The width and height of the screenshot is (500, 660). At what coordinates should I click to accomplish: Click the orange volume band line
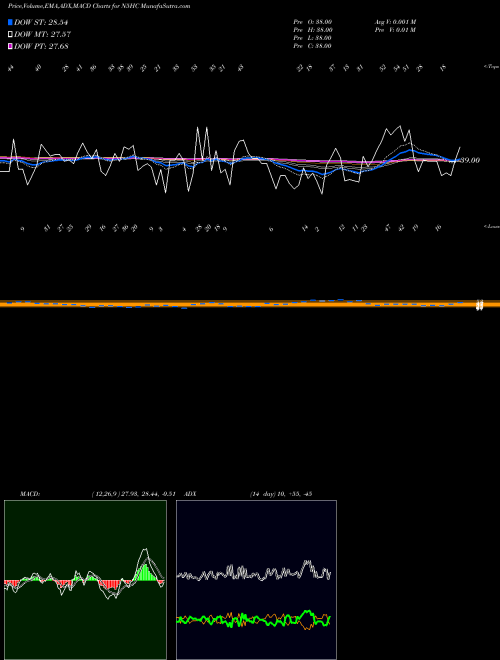250,303
